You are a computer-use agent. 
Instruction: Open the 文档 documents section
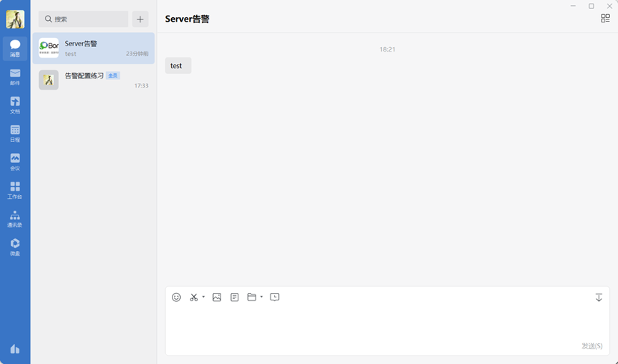pos(15,105)
